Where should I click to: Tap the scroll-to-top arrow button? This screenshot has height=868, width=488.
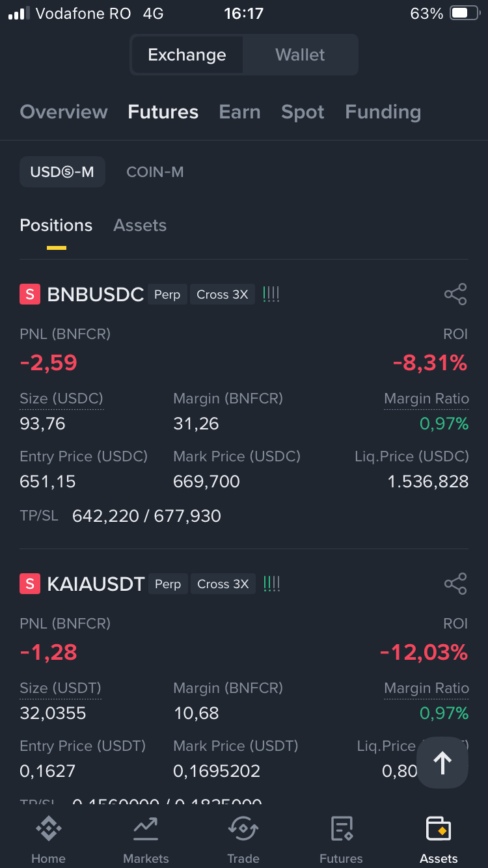(442, 763)
